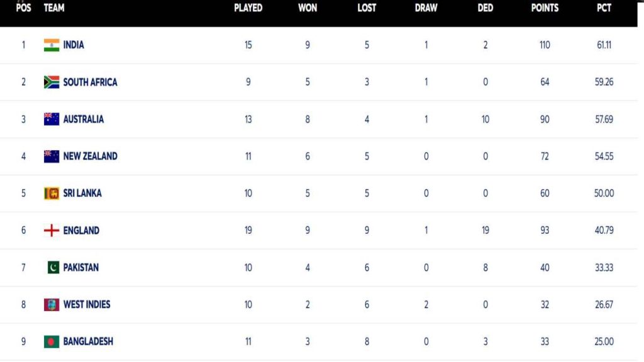The height and width of the screenshot is (362, 644).
Task: Click the West Indies flag icon
Action: pyautogui.click(x=52, y=305)
